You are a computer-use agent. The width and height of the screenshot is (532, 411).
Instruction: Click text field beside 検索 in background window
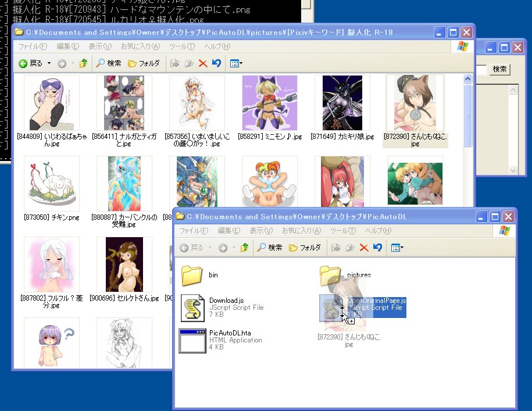tap(481, 70)
